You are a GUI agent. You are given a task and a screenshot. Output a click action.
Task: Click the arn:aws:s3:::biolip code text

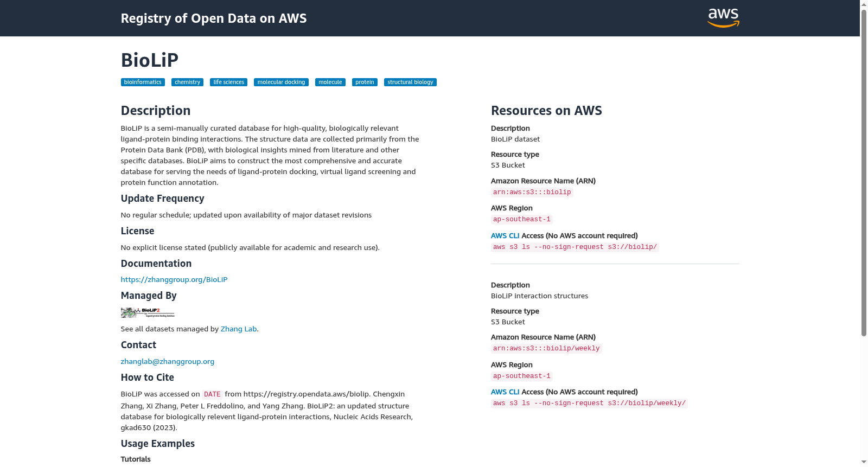pyautogui.click(x=532, y=192)
